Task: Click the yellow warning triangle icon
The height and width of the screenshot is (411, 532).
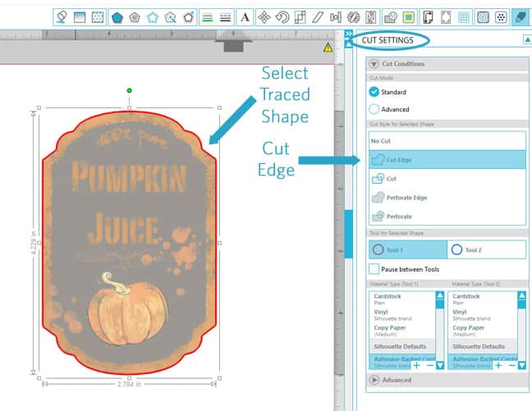Action: (328, 48)
